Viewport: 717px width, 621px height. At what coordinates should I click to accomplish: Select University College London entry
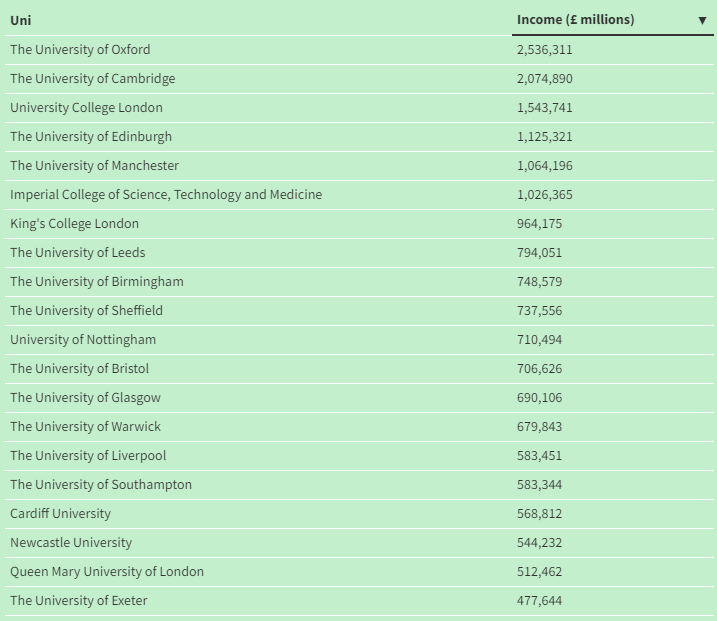86,108
